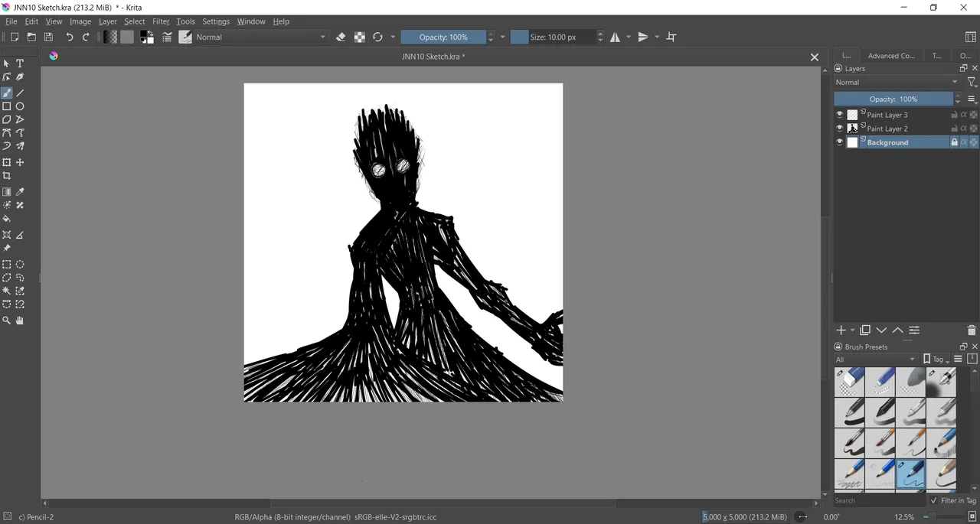Select the Zoom tool
This screenshot has height=524, width=980.
tap(7, 321)
